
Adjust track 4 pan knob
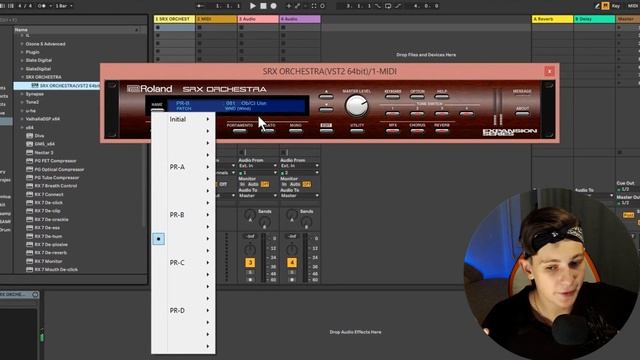pyautogui.click(x=292, y=249)
